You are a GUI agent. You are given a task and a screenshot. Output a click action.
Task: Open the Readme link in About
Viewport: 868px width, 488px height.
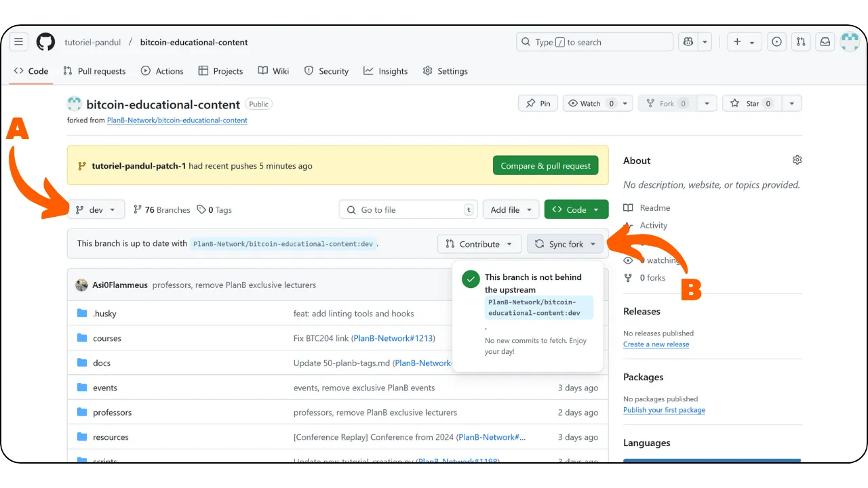point(647,208)
